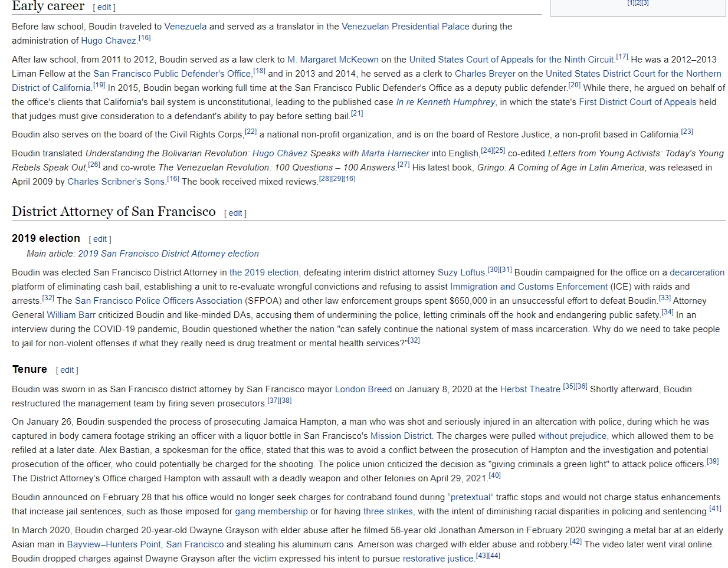
Task: Open the 'without prejudice' link
Action: click(x=572, y=436)
